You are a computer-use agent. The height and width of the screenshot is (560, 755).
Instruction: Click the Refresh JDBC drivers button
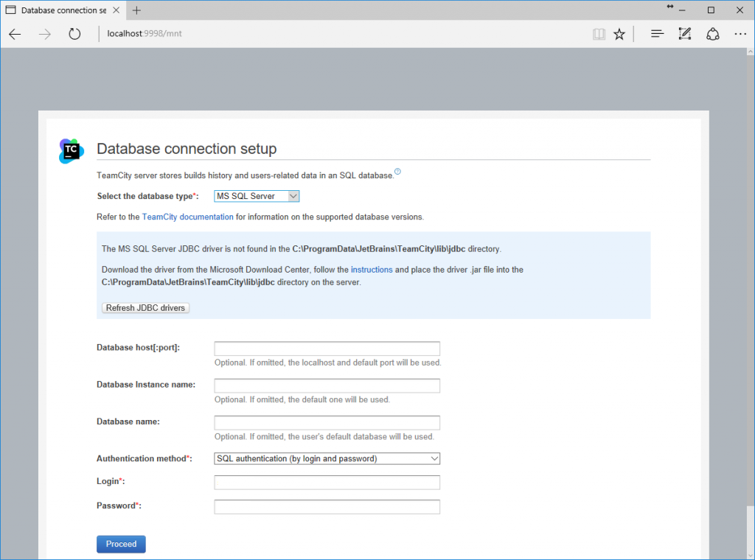click(145, 308)
